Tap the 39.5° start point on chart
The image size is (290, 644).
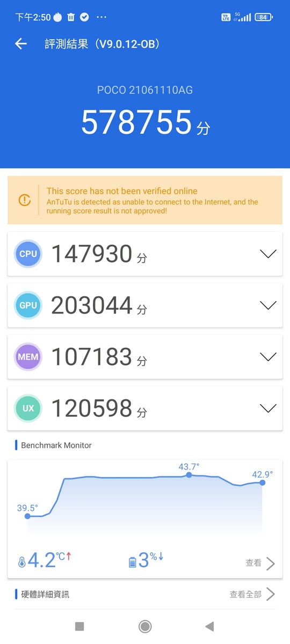click(x=27, y=516)
